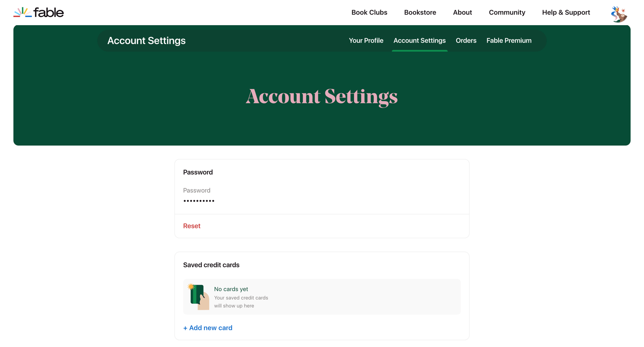Click the Fable logo in the header
The image size is (644, 347).
coord(38,12)
